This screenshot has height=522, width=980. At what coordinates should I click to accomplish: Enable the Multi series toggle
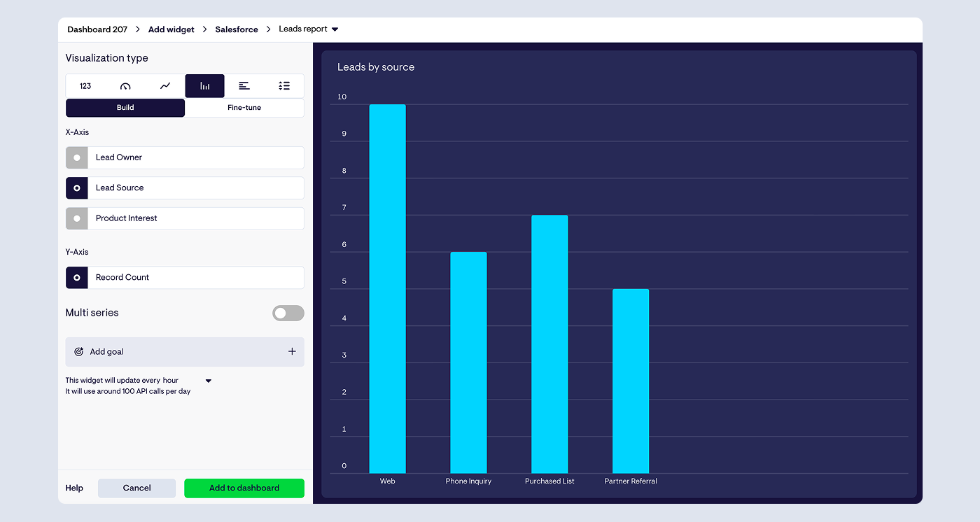tap(288, 313)
